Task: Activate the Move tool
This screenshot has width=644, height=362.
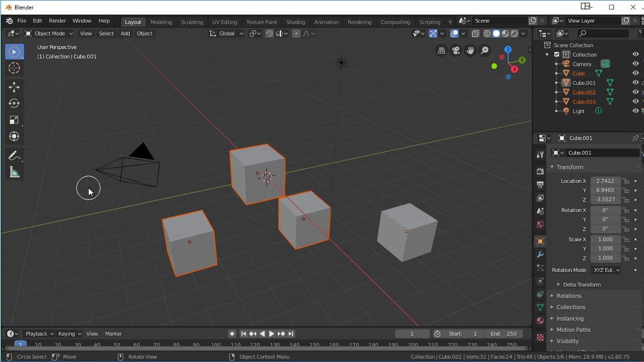Action: pyautogui.click(x=14, y=87)
